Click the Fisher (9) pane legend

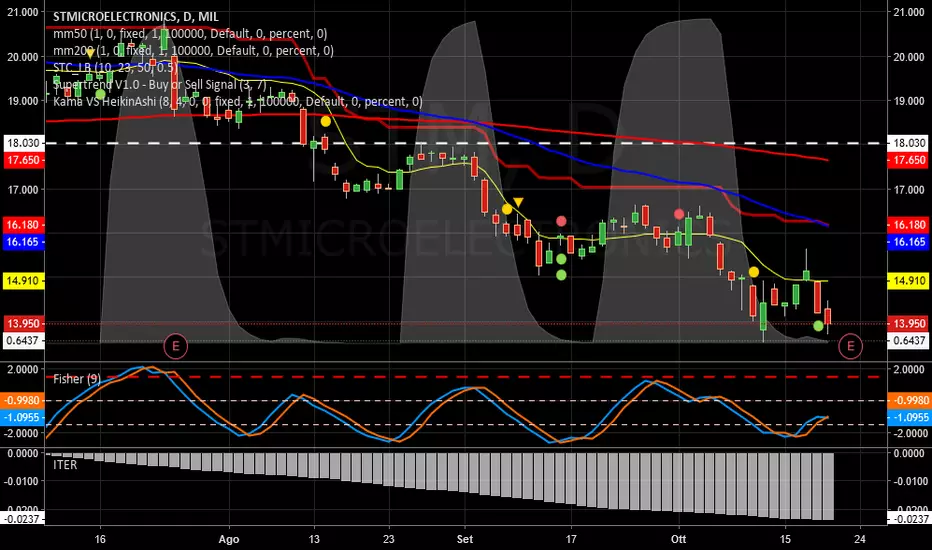[x=77, y=379]
